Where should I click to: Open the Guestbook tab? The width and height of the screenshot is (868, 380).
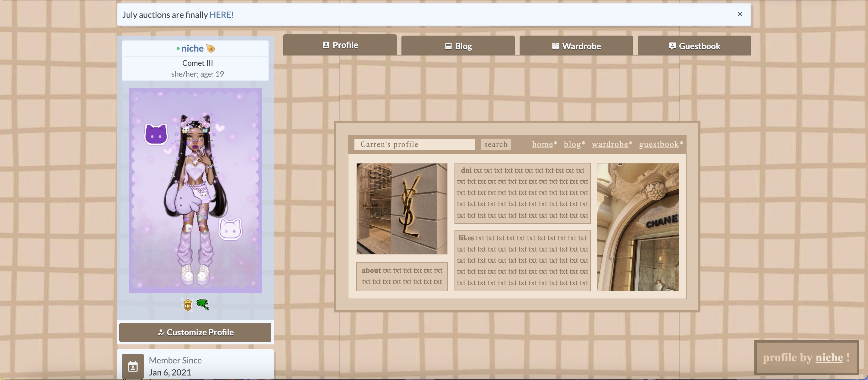coord(694,46)
